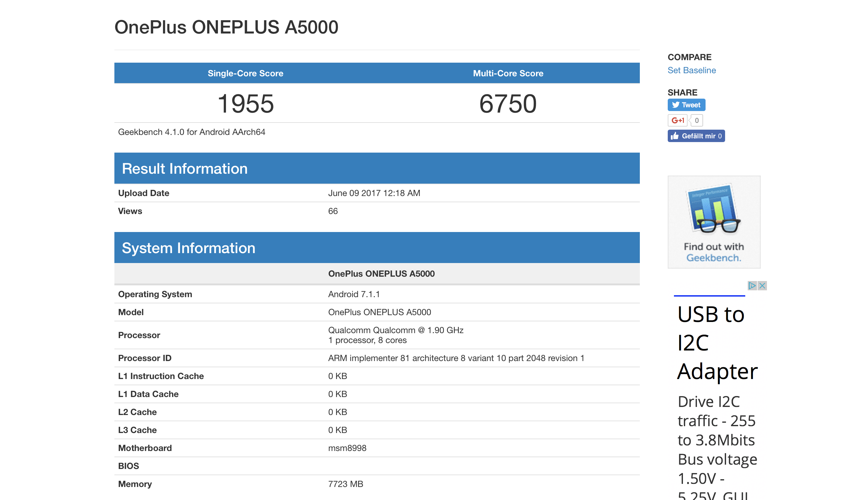Click the Android 7.1.1 value
The height and width of the screenshot is (500, 868).
click(353, 294)
